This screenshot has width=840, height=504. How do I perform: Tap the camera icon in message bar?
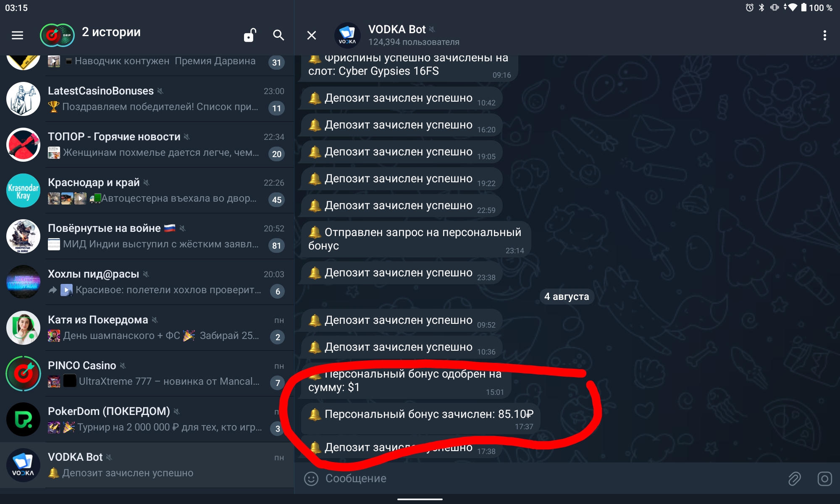tap(824, 478)
